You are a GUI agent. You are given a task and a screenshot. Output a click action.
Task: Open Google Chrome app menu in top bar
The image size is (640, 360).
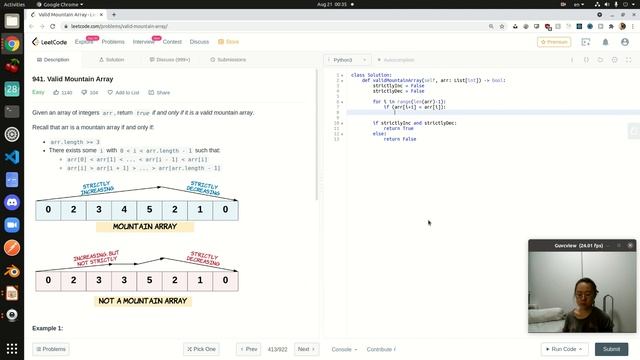point(60,4)
